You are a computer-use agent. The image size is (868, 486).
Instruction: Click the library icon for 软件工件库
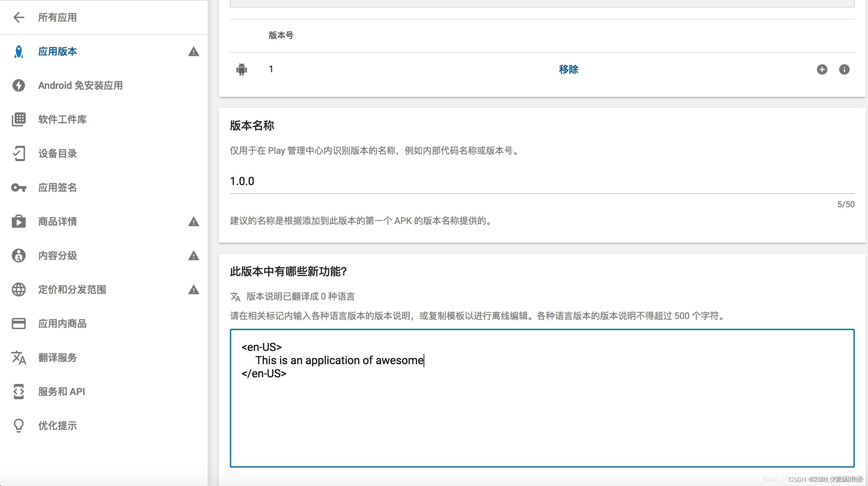[19, 119]
